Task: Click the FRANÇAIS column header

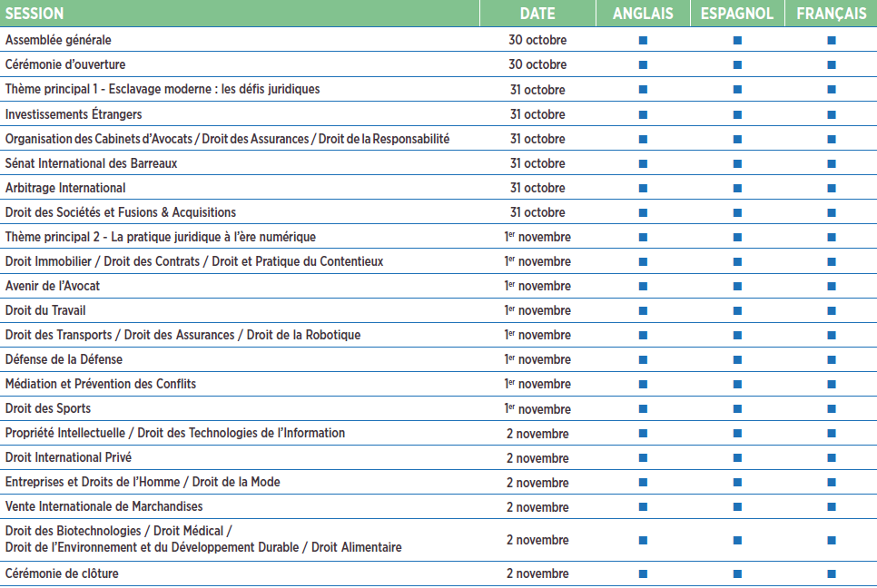Action: click(831, 14)
